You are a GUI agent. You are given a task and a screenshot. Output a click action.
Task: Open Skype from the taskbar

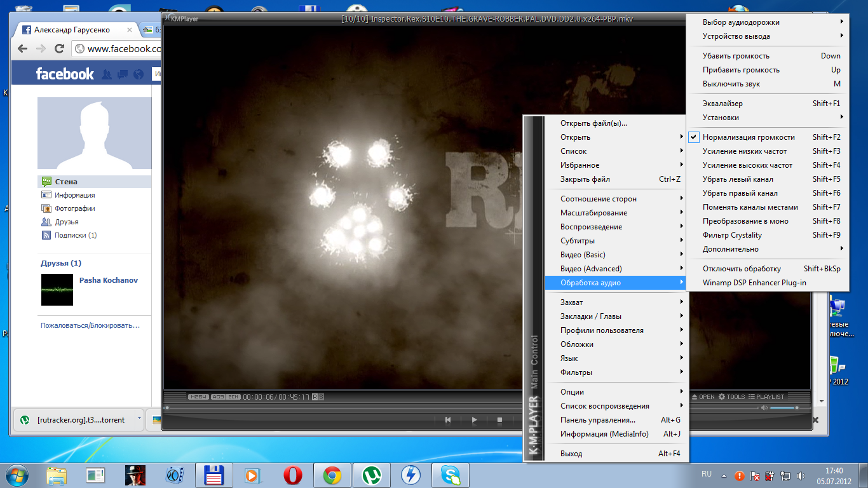coord(451,475)
